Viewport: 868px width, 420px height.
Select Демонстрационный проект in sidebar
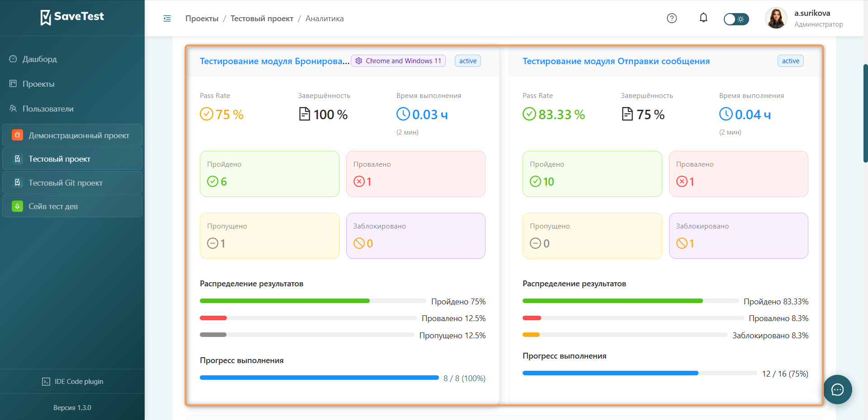point(72,135)
